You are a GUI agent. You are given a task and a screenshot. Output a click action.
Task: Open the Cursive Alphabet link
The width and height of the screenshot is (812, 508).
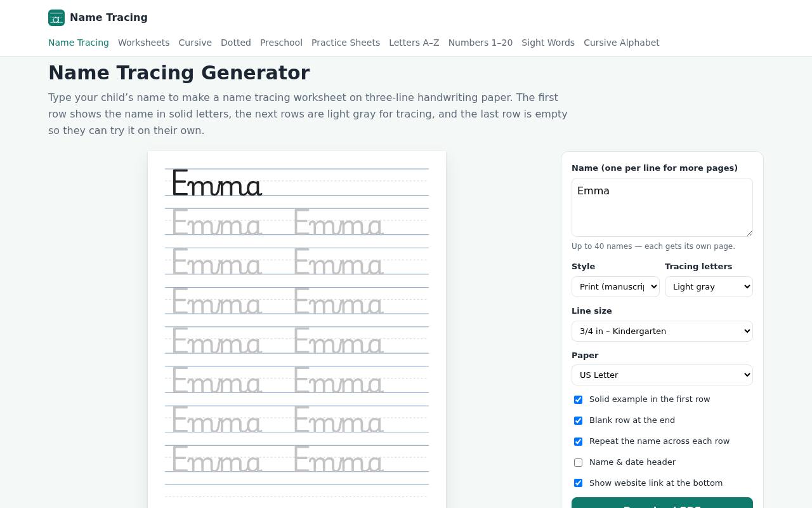[622, 43]
